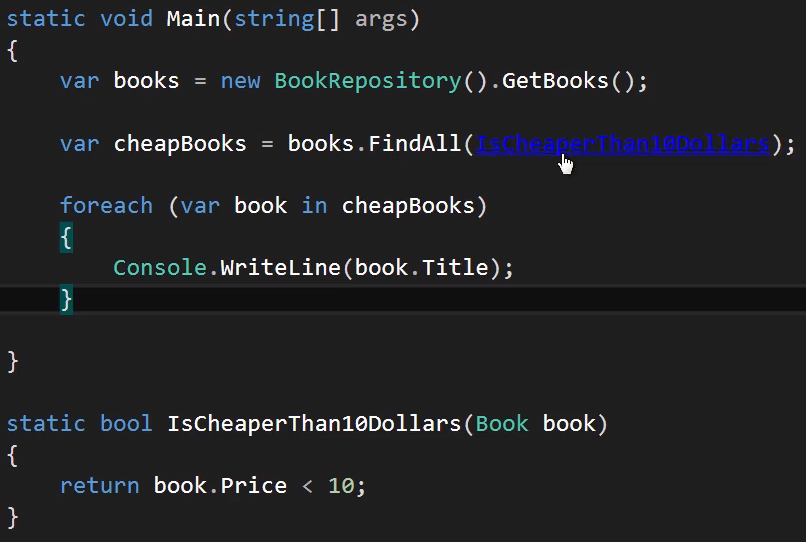Click the Book parameter type
Viewport: 806px width, 542px height.
tap(502, 423)
